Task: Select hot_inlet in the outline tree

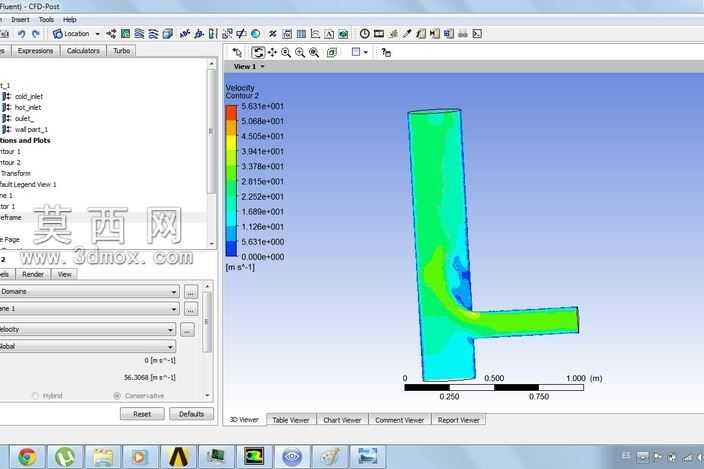Action: tap(28, 107)
